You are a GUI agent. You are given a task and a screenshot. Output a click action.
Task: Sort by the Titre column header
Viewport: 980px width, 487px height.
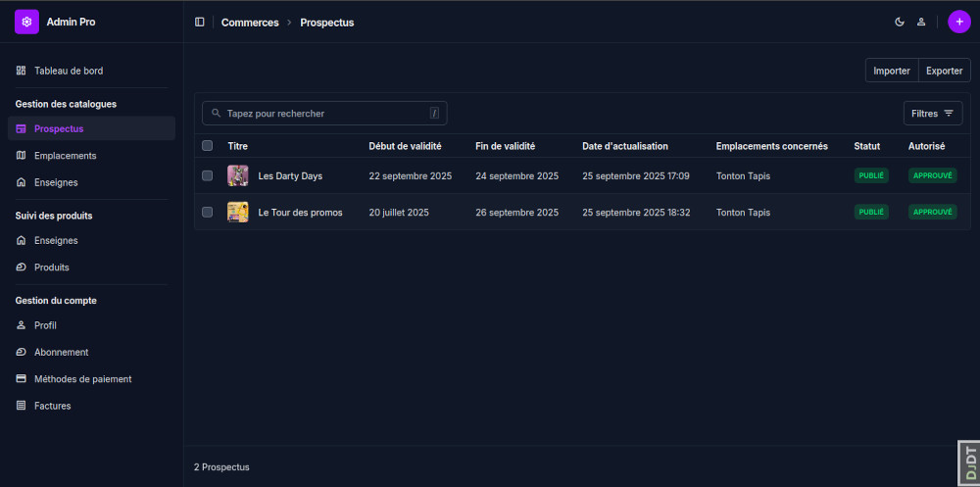(238, 146)
